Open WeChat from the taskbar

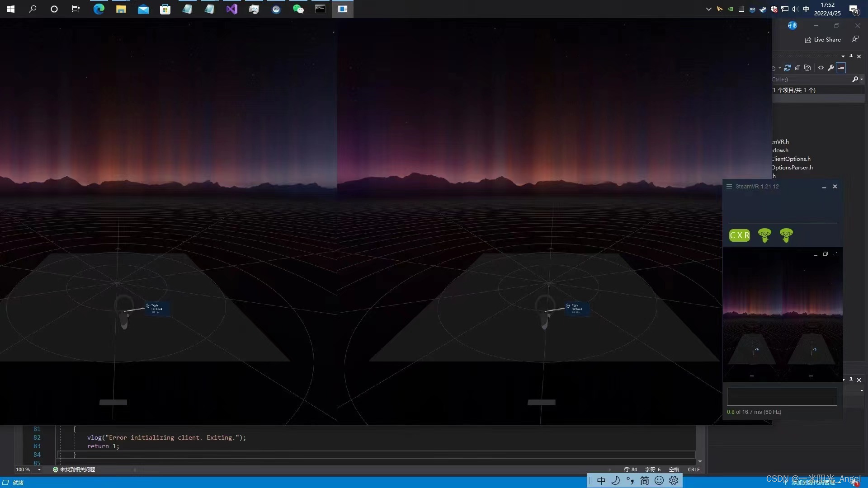298,9
